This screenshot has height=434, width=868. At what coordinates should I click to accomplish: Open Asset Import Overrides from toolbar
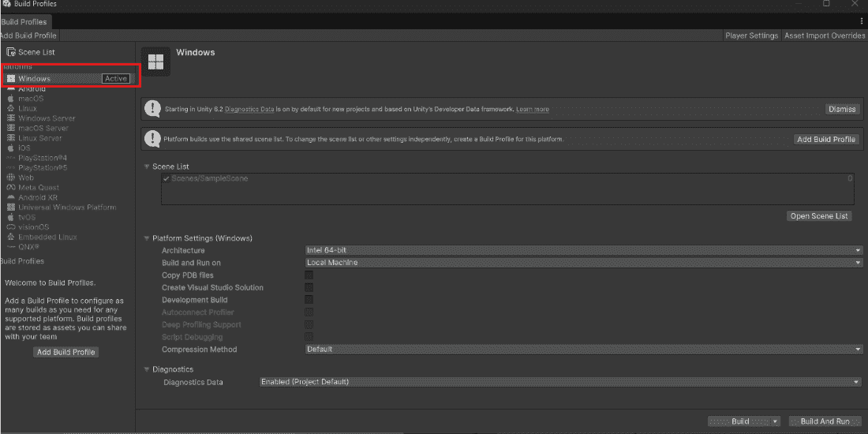(825, 36)
